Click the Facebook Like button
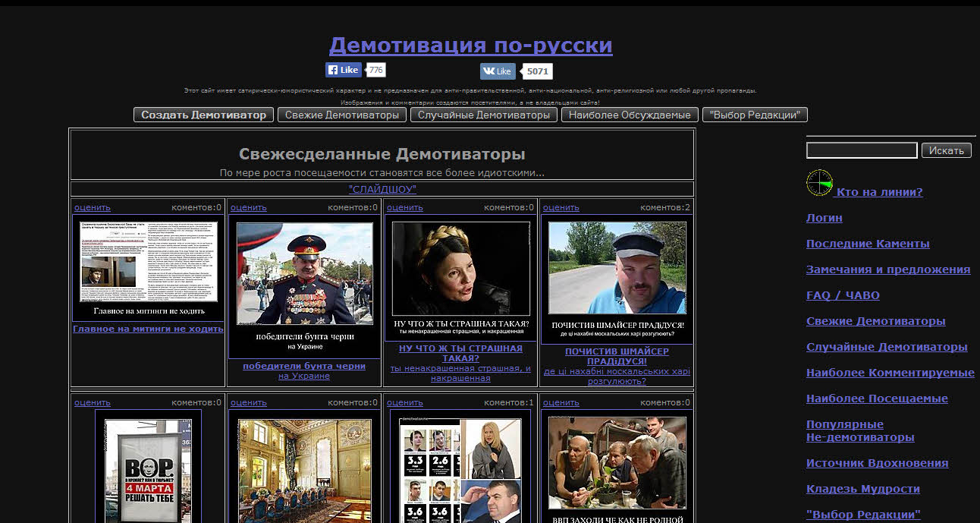 tap(344, 70)
